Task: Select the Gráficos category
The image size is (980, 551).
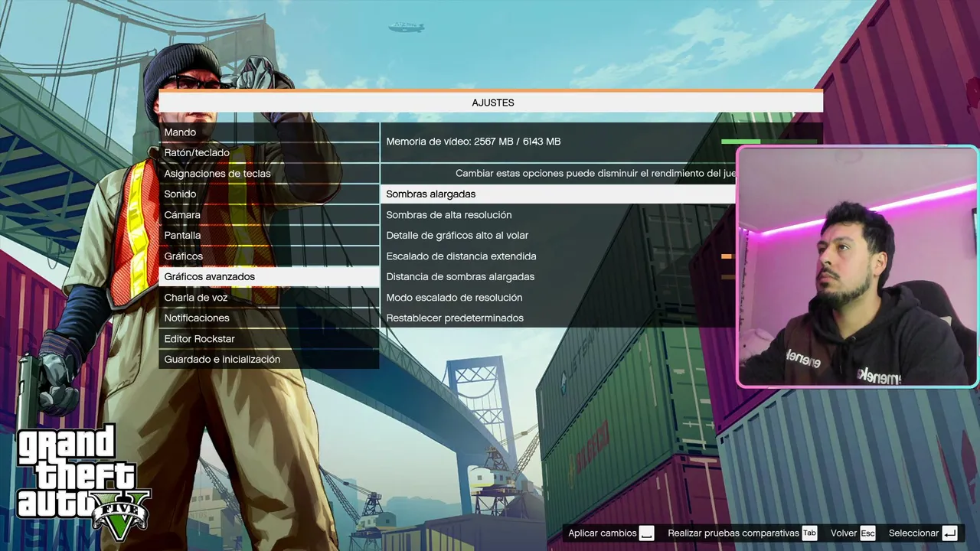Action: 269,256
